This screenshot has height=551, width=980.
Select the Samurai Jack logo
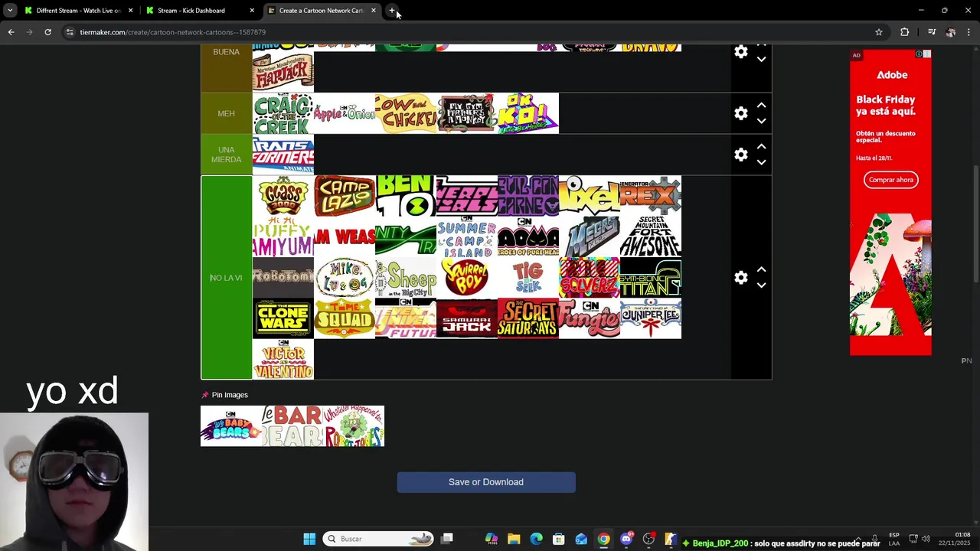467,318
